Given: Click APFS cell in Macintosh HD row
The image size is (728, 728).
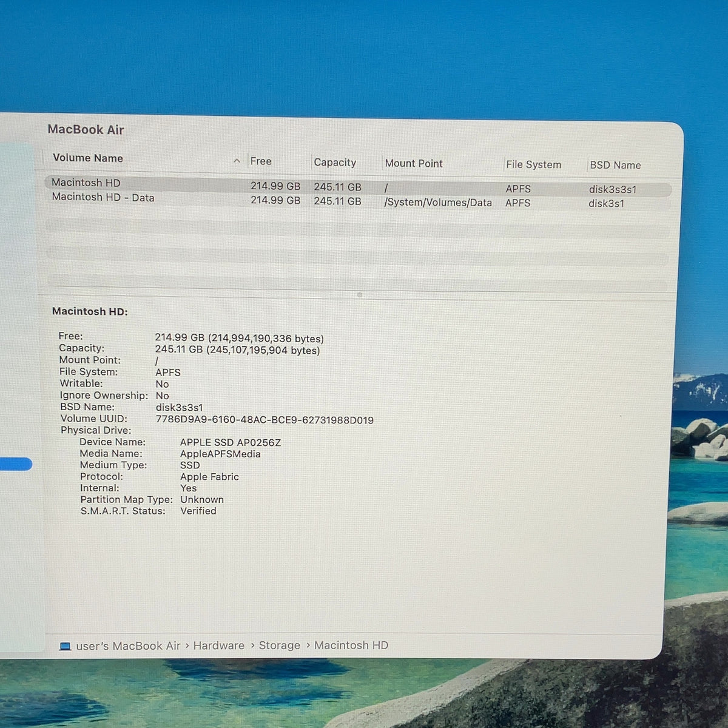Looking at the screenshot, I should [x=518, y=189].
